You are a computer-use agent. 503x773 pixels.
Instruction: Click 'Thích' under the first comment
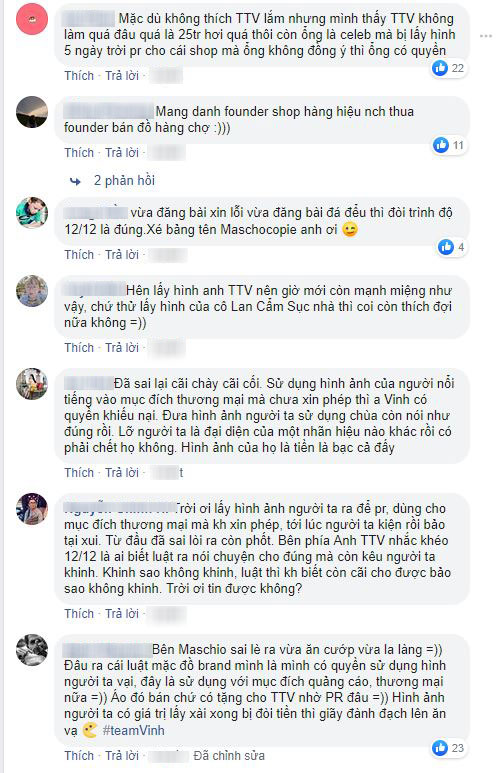click(79, 75)
